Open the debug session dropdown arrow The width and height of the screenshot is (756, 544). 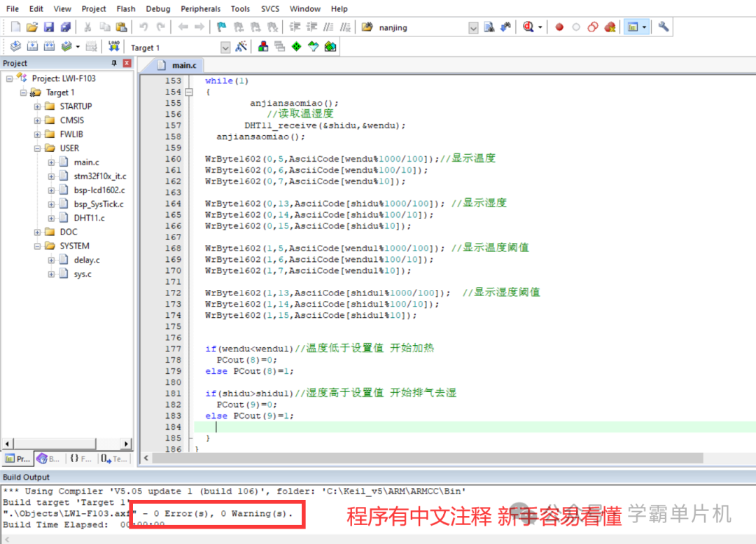[x=540, y=27]
